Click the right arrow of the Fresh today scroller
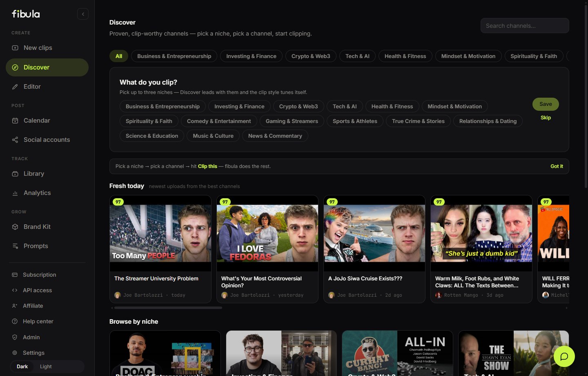The height and width of the screenshot is (376, 588). 566,308
